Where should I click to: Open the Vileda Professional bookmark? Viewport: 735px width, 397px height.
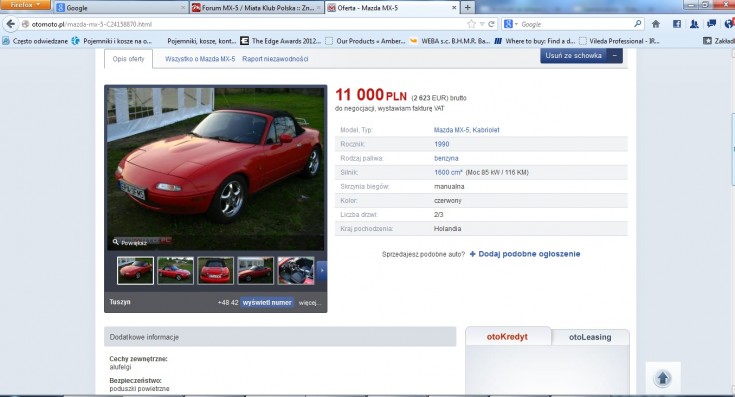pos(619,41)
